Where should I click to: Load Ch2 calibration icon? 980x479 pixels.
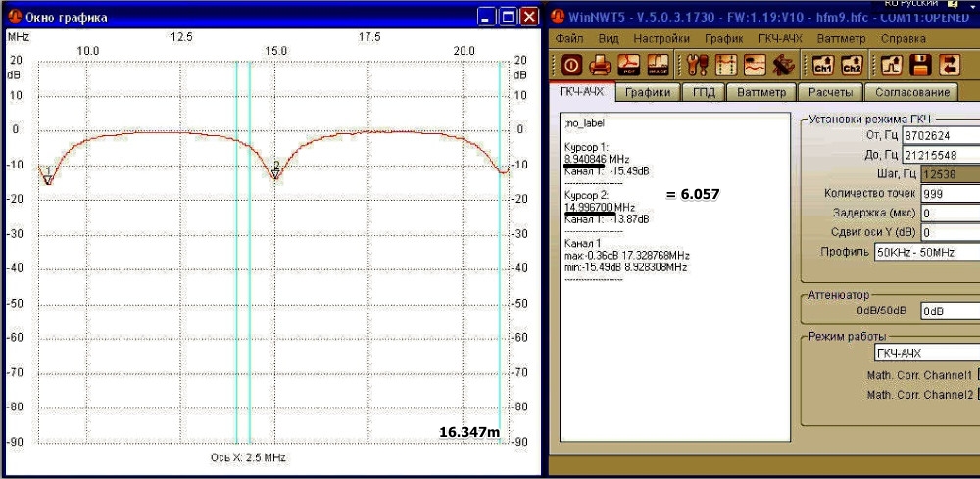click(852, 65)
